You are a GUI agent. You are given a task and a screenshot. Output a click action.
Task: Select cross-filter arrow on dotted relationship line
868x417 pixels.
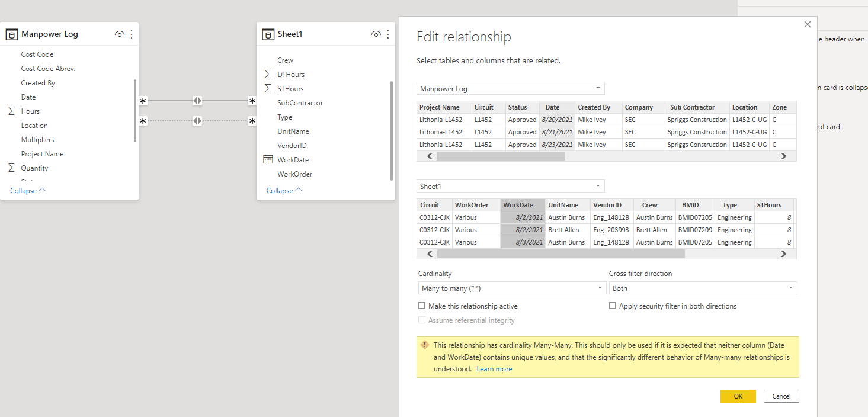[197, 121]
